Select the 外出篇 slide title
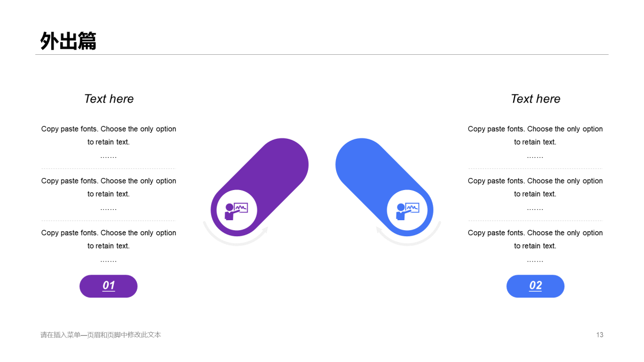This screenshot has height=362, width=644. [68, 41]
